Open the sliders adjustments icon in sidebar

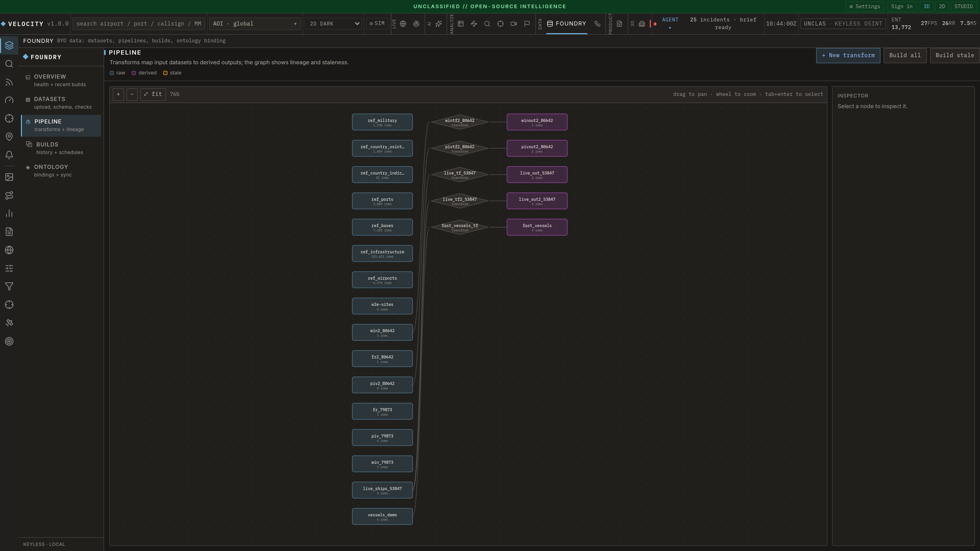[x=9, y=268]
